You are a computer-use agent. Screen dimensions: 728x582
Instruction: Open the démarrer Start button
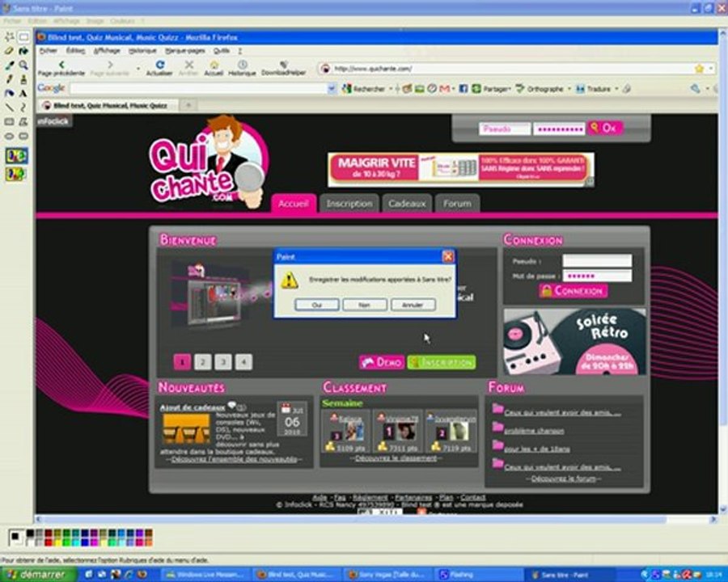[x=38, y=575]
